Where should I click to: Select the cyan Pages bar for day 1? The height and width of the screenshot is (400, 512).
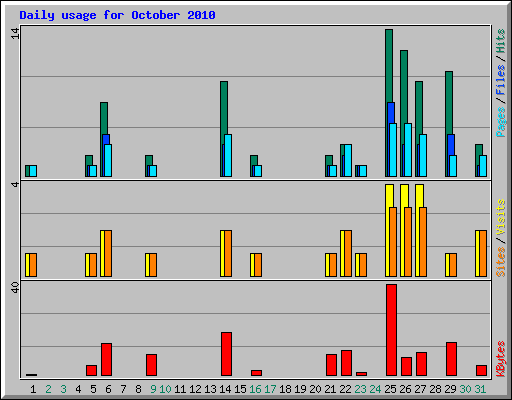[33, 171]
